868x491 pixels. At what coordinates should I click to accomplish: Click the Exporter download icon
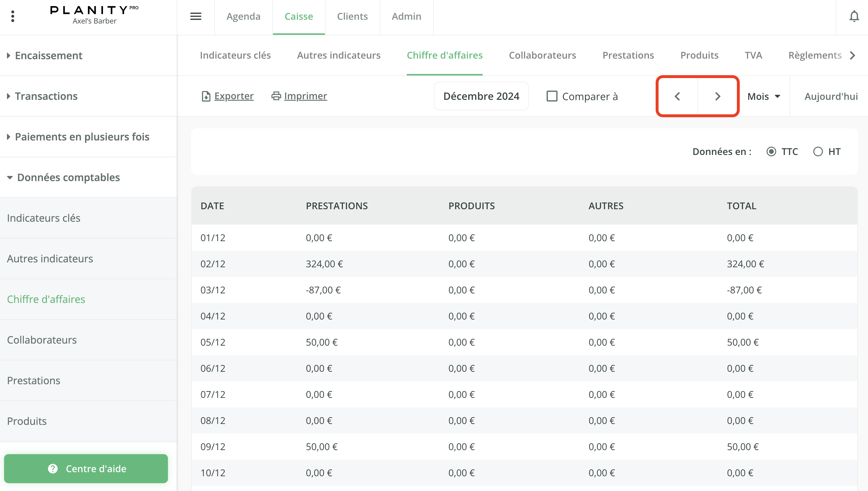pos(206,96)
